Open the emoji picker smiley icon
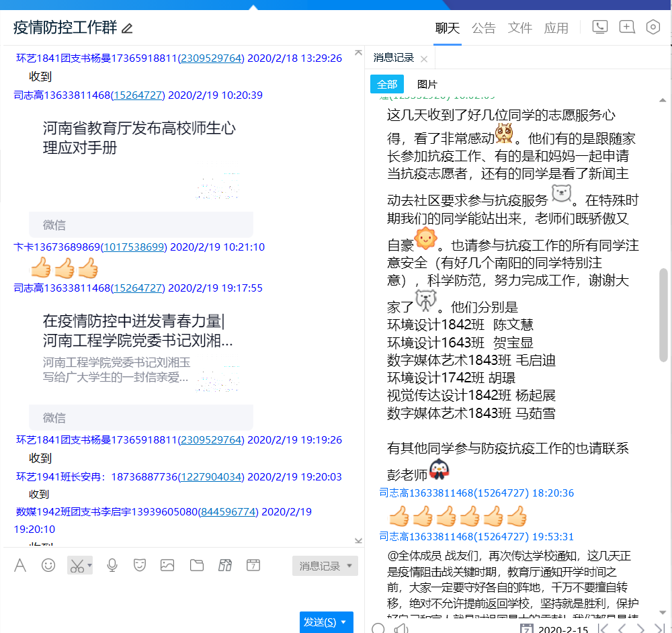672x633 pixels. 48,565
